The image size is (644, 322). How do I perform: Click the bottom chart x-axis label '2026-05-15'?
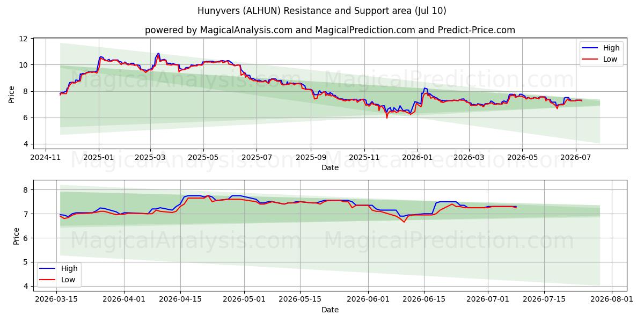click(299, 300)
